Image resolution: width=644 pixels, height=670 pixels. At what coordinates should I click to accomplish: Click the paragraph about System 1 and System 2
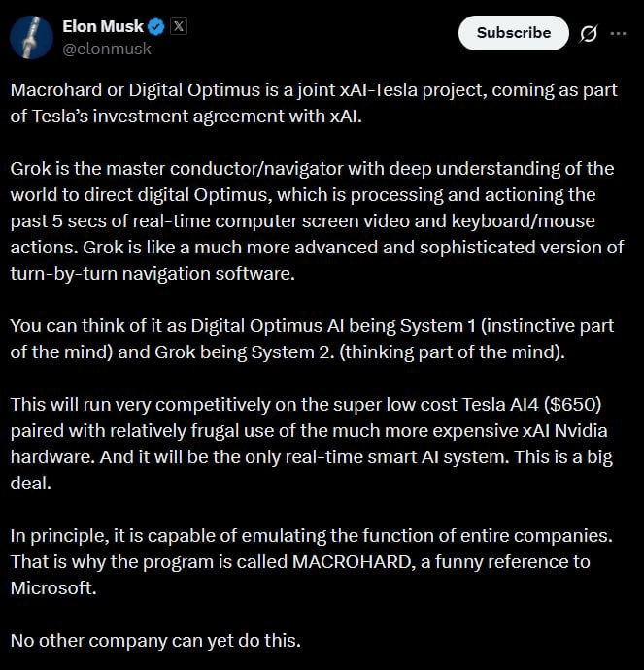[311, 337]
